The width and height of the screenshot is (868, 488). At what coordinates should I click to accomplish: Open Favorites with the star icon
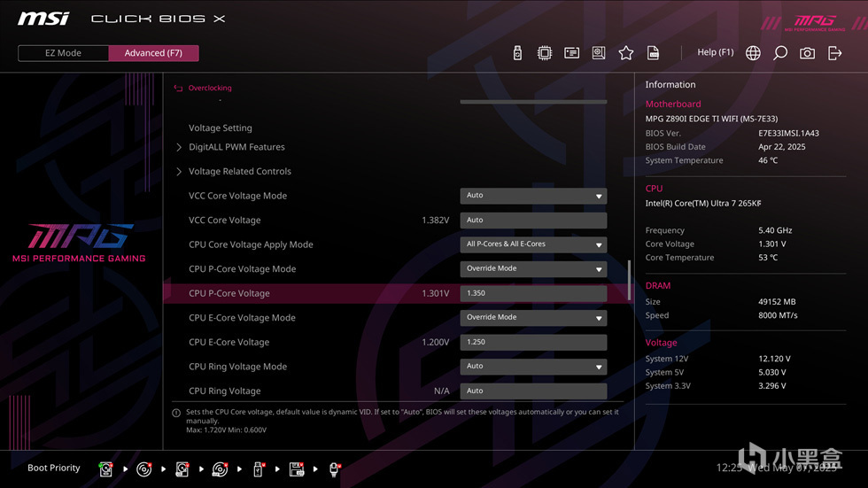coord(625,53)
